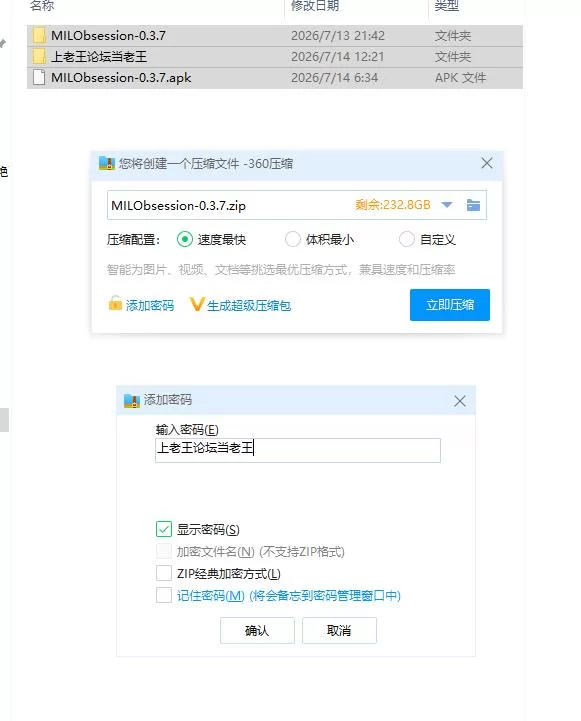Enable the ZIP经典加密方式(L) checkbox
This screenshot has height=721, width=581.
(x=164, y=573)
